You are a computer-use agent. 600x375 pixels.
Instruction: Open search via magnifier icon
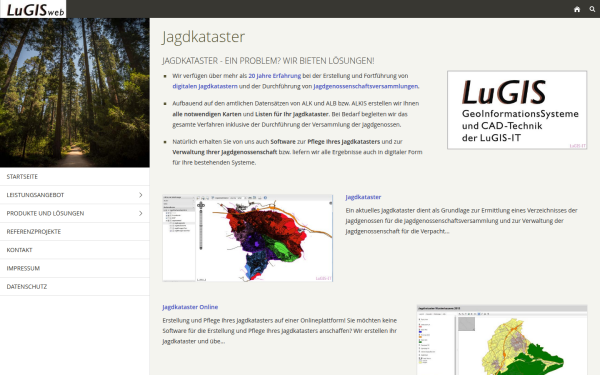[592, 9]
